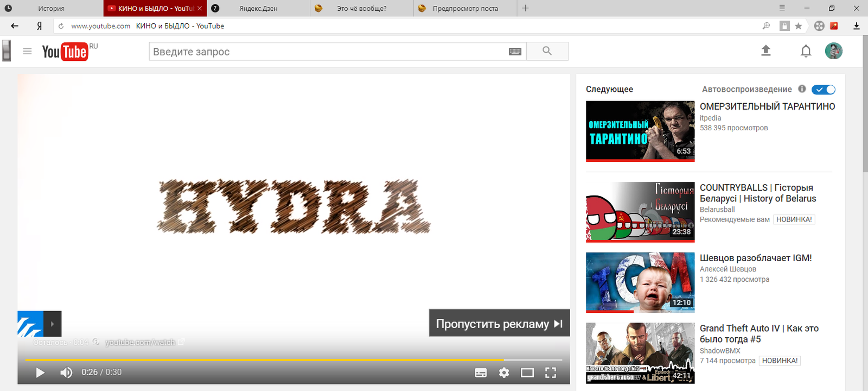Open Шевцов разоблачает IGM! title
Viewport: 868px width, 391px height.
[756, 258]
